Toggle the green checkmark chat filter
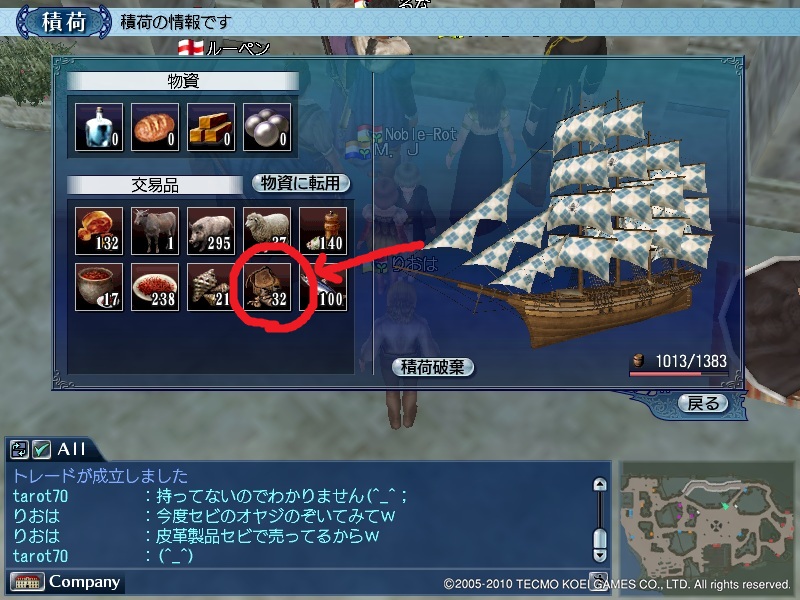Image resolution: width=800 pixels, height=600 pixels. pyautogui.click(x=41, y=449)
